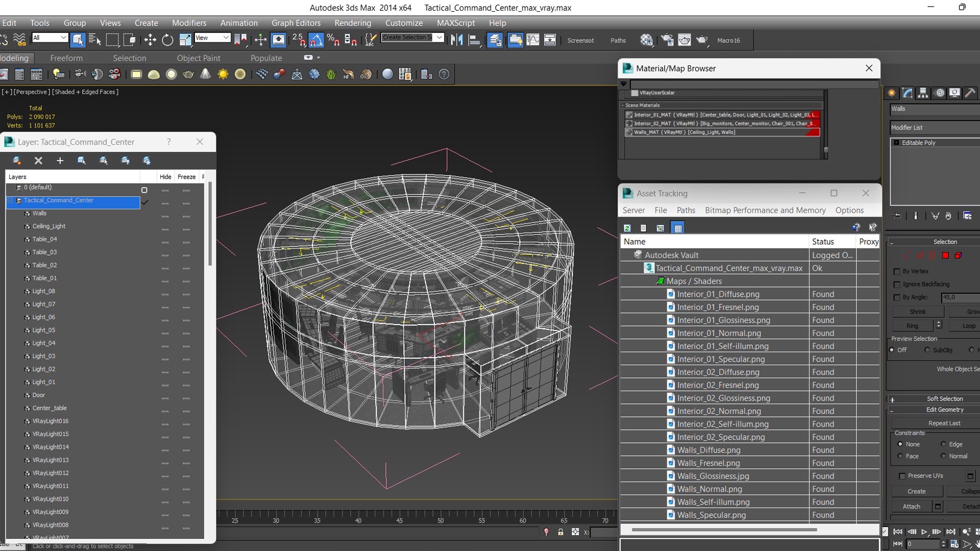Open the selection filter All dropdown
The image size is (980, 551).
tap(50, 38)
